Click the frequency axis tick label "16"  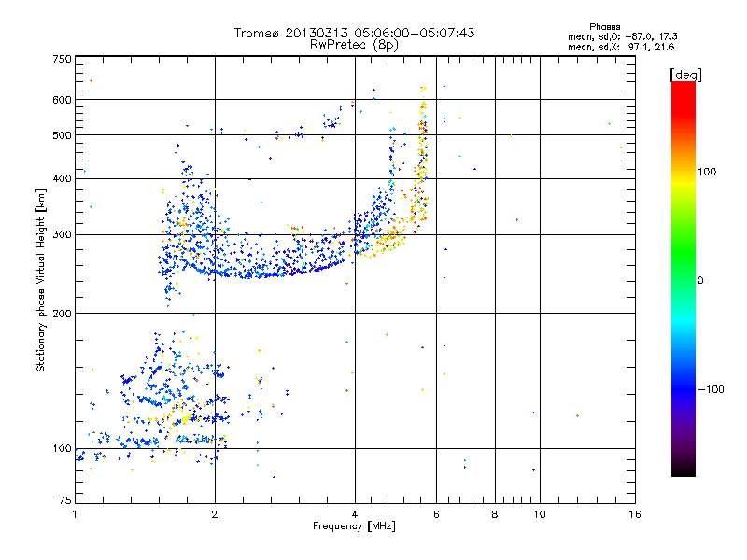click(x=635, y=514)
